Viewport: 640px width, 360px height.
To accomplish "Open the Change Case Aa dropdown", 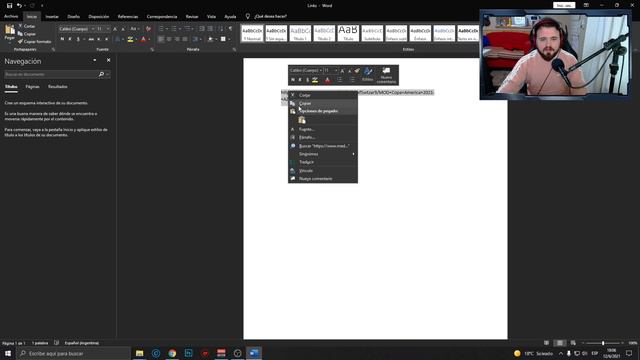I will 134,29.
